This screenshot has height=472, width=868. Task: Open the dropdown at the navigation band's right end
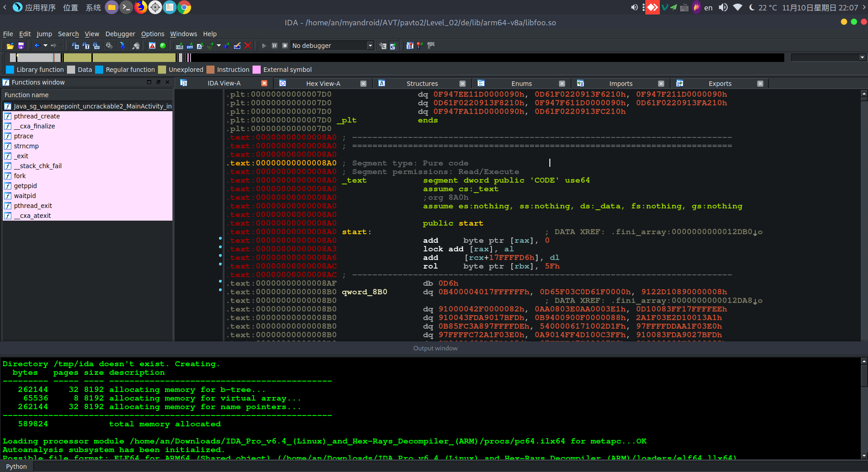[863, 57]
